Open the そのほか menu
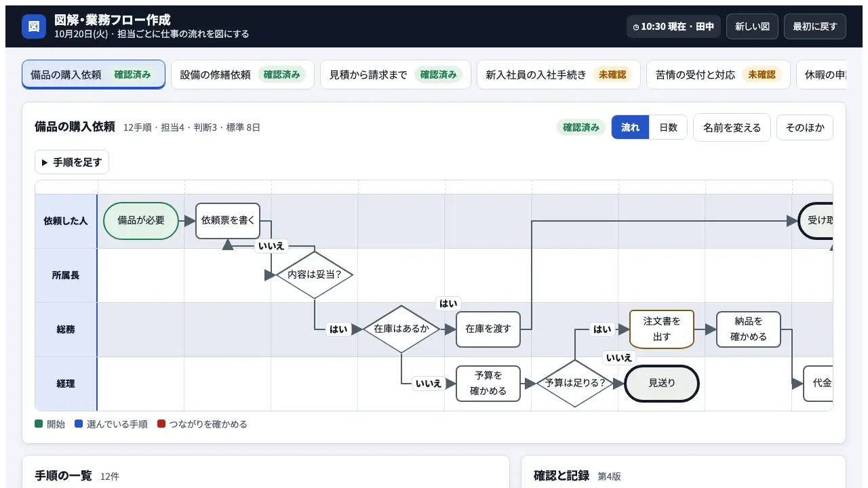Image resolution: width=868 pixels, height=488 pixels. pyautogui.click(x=805, y=127)
